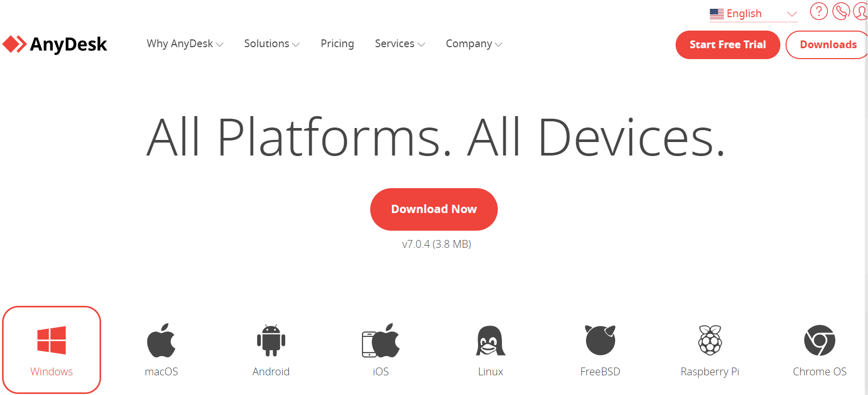Viewport: 868px width, 395px height.
Task: Choose the Android robot icon
Action: pos(271,340)
